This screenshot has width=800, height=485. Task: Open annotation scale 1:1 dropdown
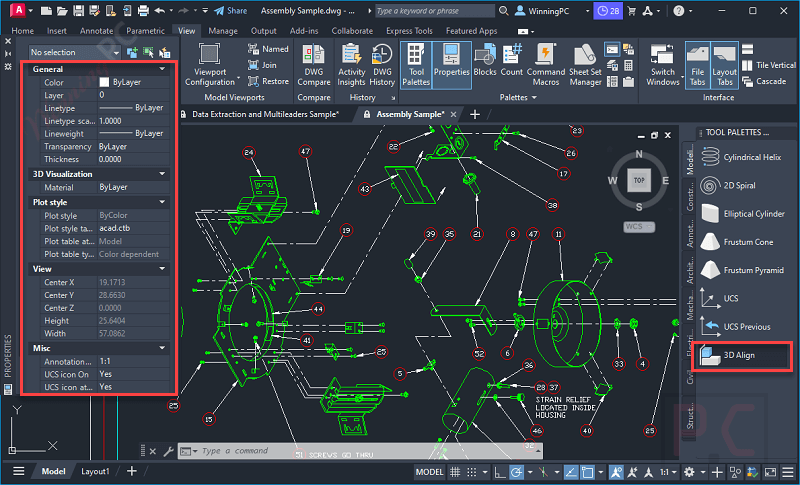click(x=668, y=472)
